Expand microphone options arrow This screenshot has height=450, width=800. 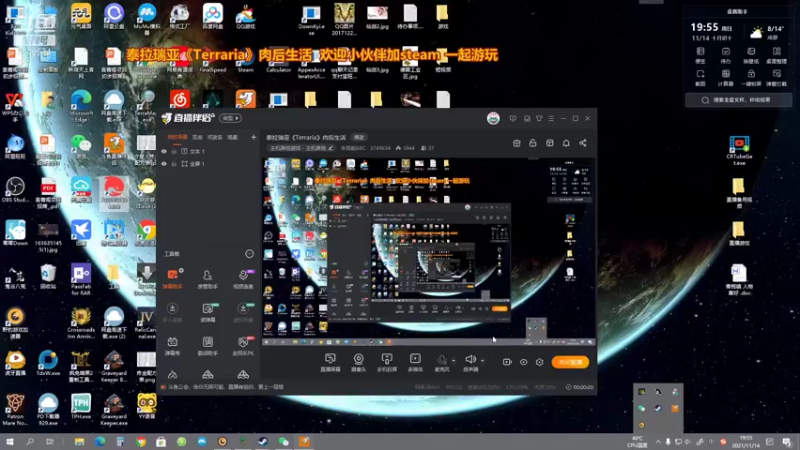coord(453,361)
